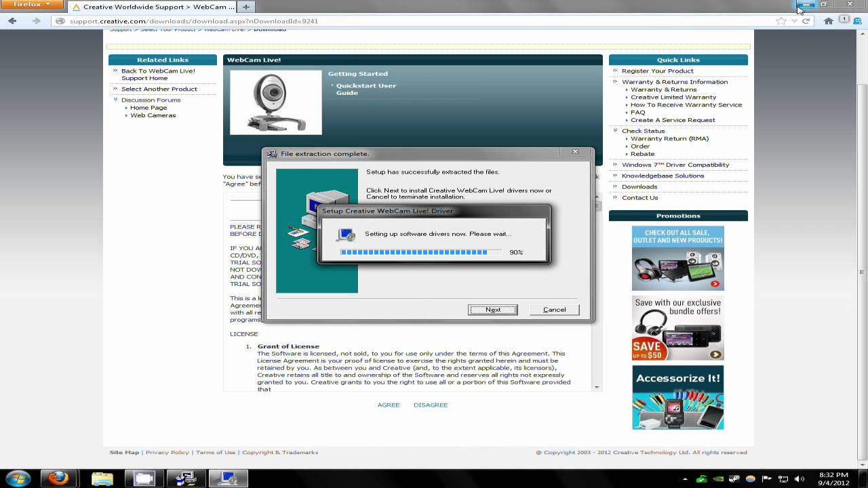Open the Web Cameras forum link

(x=153, y=115)
